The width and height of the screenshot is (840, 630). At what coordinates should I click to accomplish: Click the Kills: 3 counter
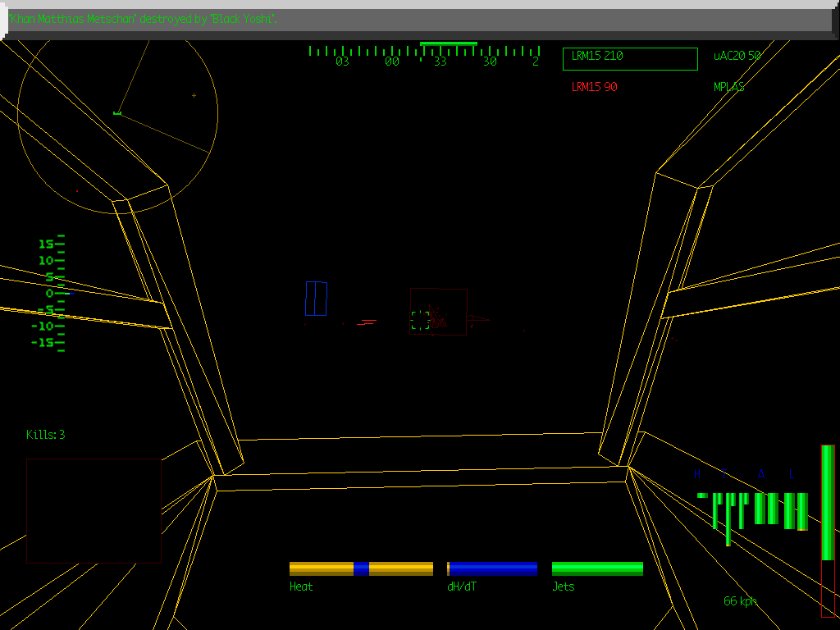(44, 435)
